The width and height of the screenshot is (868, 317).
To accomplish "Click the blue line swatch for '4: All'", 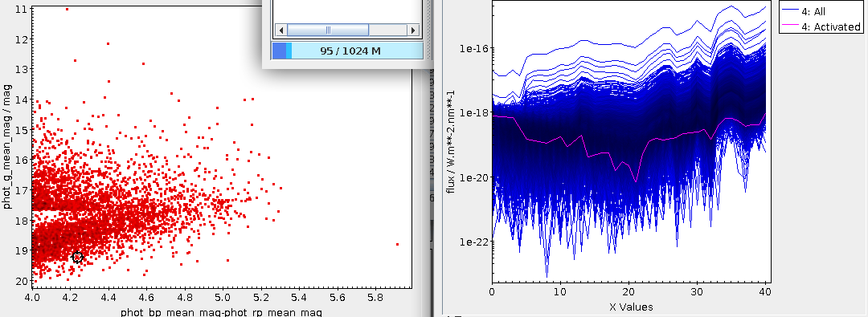I will click(790, 11).
